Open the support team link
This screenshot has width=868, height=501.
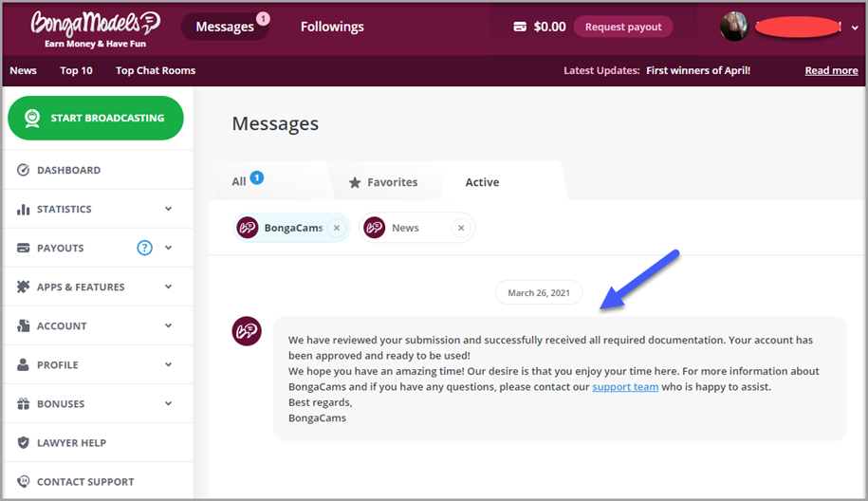[625, 387]
